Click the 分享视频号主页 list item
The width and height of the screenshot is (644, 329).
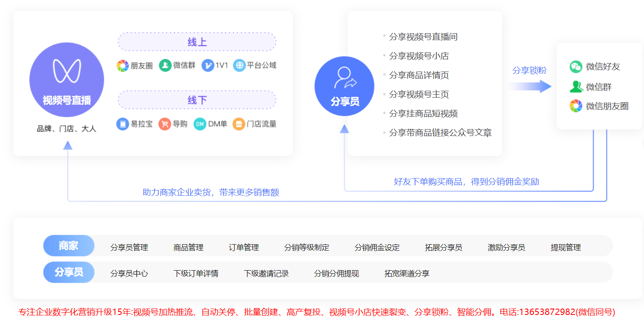tap(419, 94)
